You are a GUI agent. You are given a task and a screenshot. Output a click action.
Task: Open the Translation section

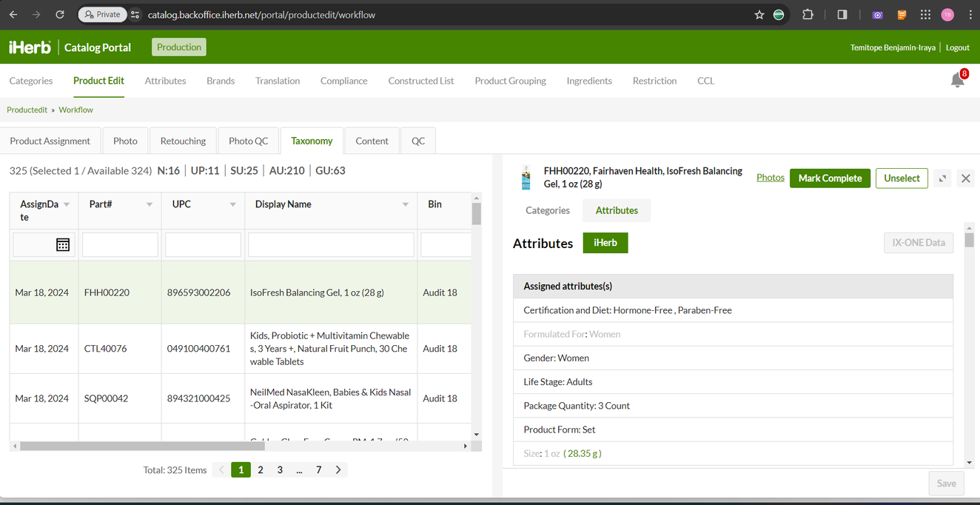[x=278, y=81]
